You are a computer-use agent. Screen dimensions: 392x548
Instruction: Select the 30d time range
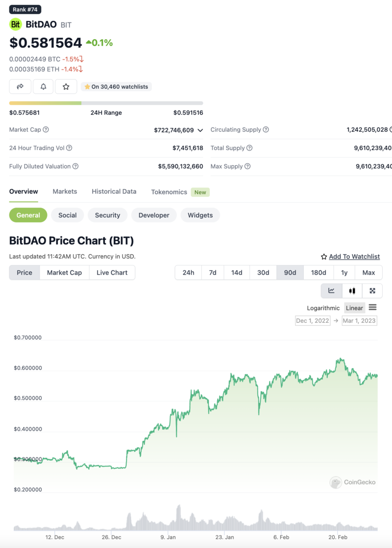263,272
